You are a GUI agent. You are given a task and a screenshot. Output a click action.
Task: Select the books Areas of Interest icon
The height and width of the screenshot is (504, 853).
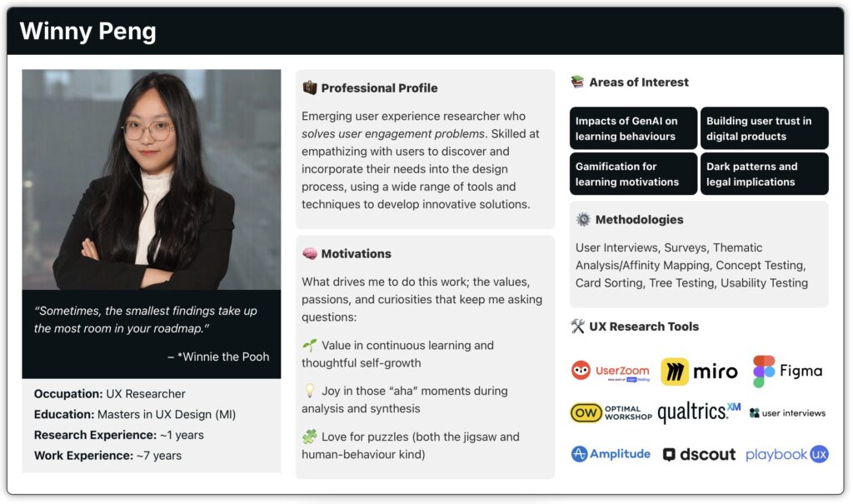click(x=578, y=82)
